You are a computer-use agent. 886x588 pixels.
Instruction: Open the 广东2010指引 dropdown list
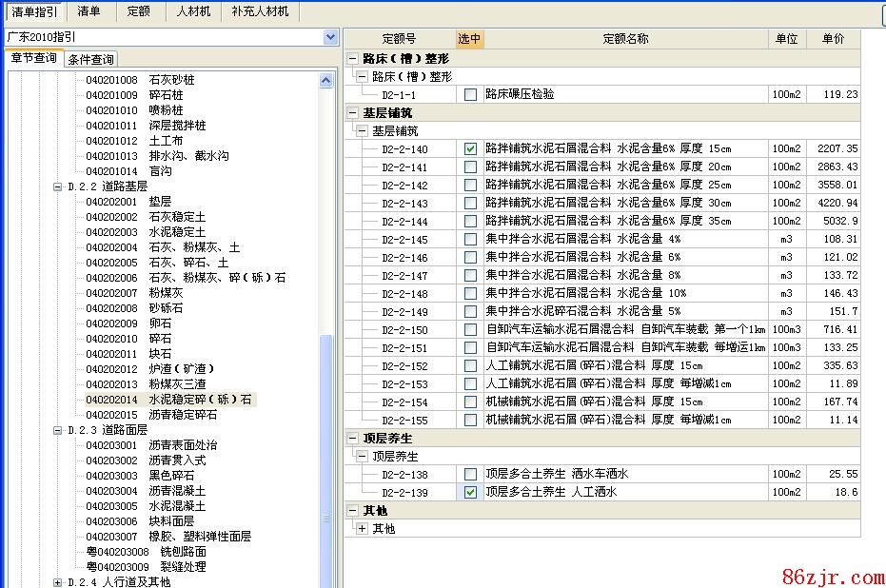point(330,37)
